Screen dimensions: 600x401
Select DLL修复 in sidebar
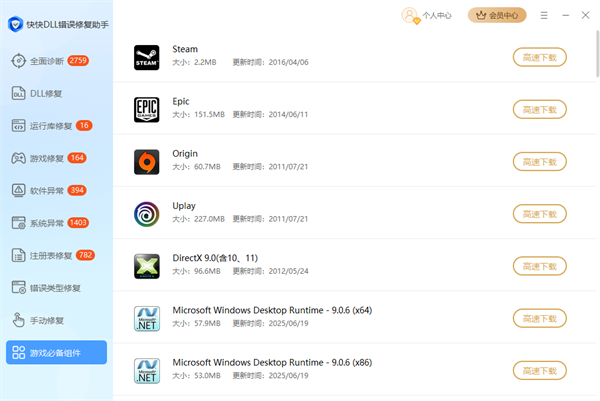click(45, 93)
